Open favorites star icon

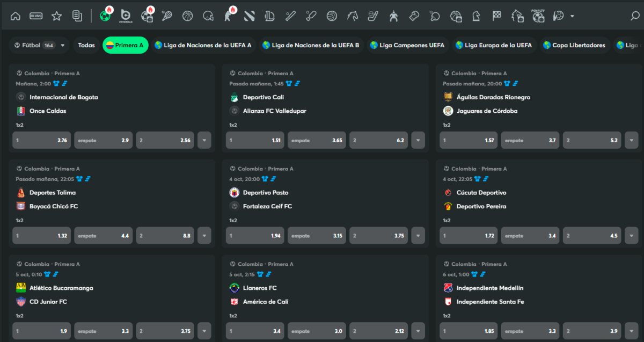tap(56, 16)
